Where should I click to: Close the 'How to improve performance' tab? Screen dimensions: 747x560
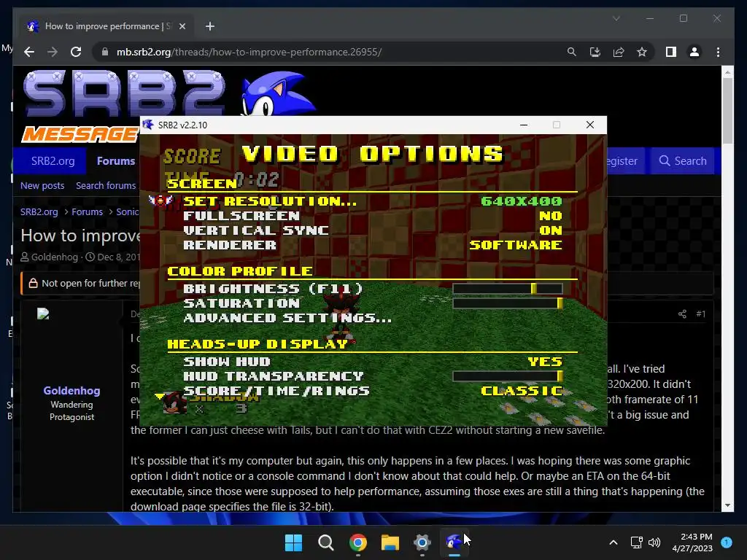click(x=182, y=26)
